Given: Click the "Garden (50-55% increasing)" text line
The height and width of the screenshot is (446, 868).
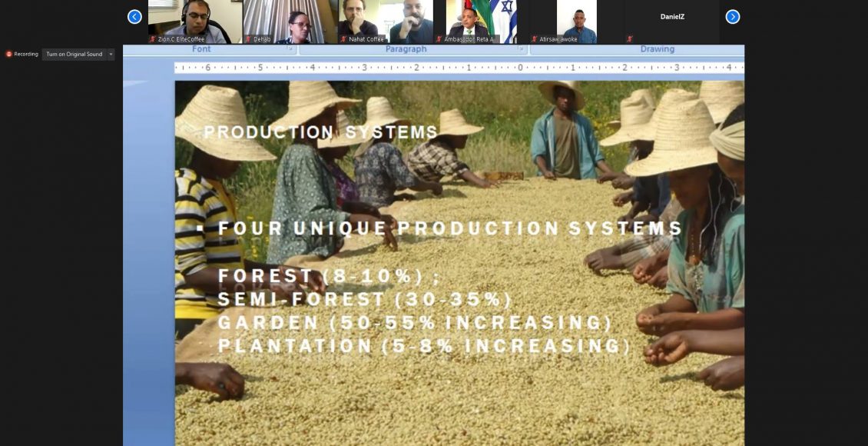Looking at the screenshot, I should (415, 322).
